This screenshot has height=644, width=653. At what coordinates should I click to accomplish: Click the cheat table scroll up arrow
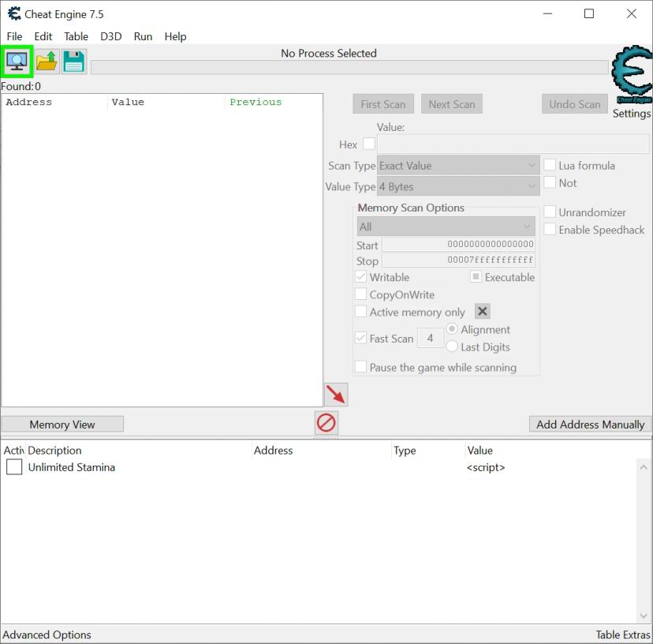[x=644, y=467]
